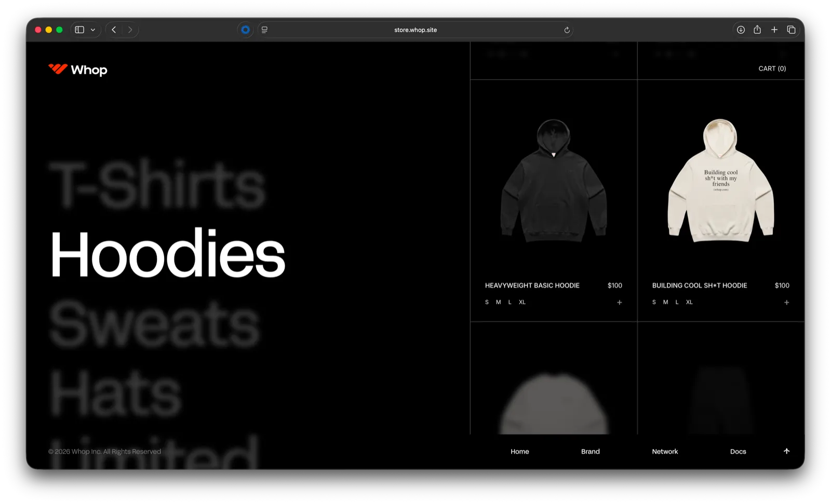Choose size M for Heavyweight Basic Hoodie
Image resolution: width=831 pixels, height=504 pixels.
pyautogui.click(x=499, y=302)
